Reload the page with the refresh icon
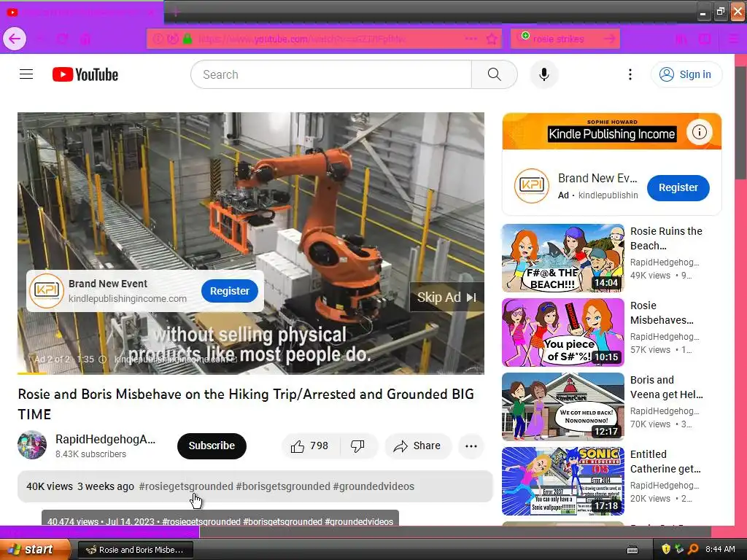 [63, 39]
